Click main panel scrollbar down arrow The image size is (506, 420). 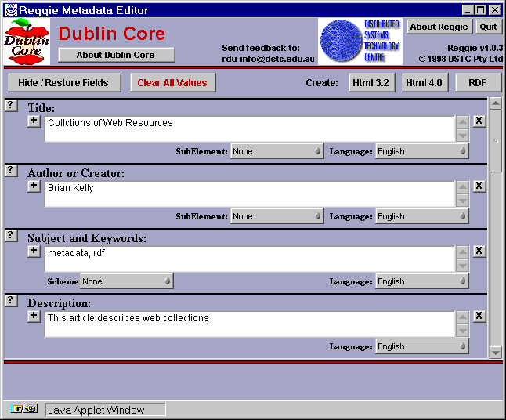tap(496, 353)
